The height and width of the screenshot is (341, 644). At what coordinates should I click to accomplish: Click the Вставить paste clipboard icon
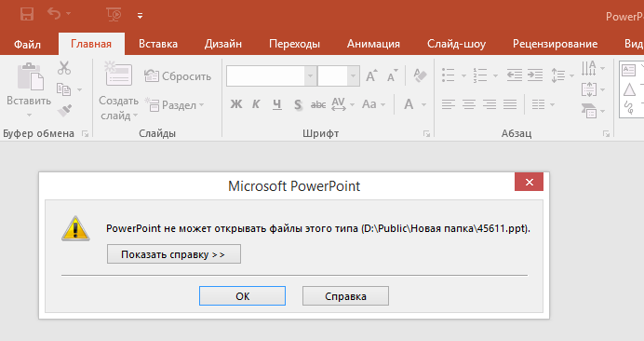[x=30, y=76]
